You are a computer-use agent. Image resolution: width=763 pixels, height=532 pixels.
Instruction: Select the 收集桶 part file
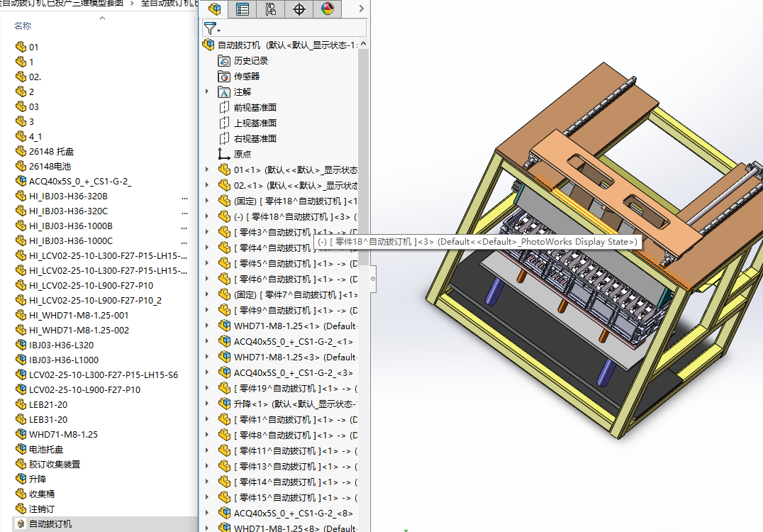click(35, 494)
